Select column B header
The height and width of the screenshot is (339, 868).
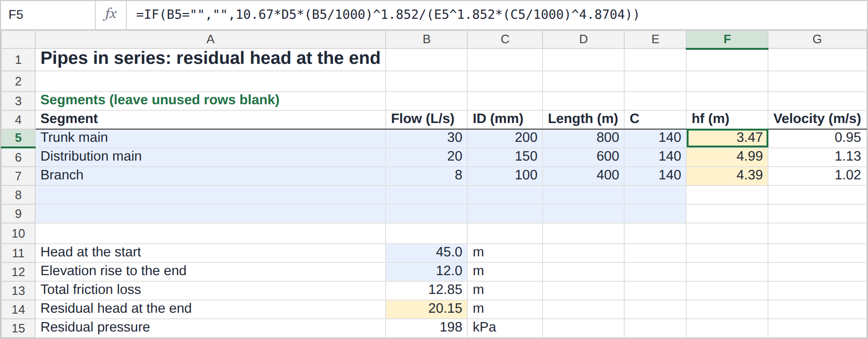pyautogui.click(x=426, y=39)
